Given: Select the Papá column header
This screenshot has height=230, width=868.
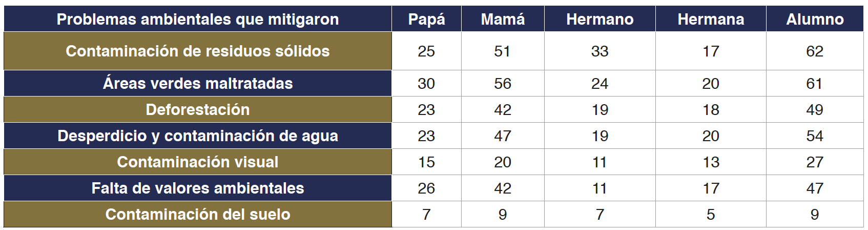Looking at the screenshot, I should point(426,20).
